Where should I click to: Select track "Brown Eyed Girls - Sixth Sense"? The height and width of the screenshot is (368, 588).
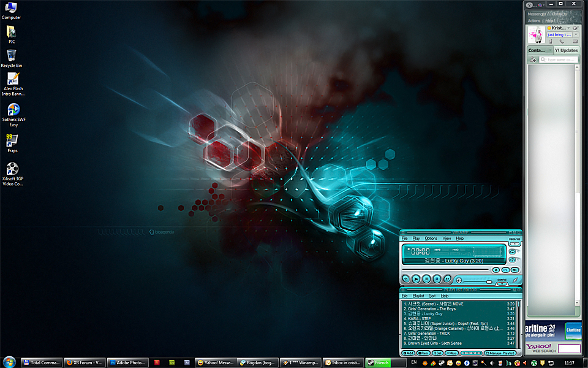click(459, 343)
